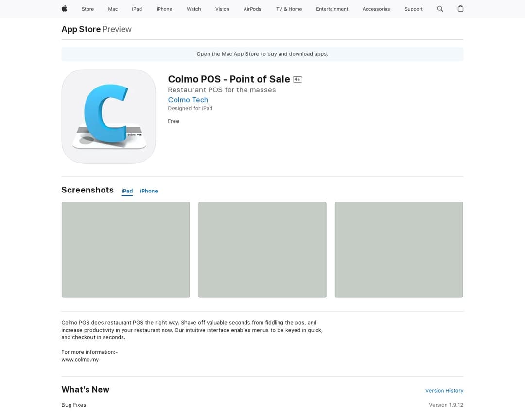The height and width of the screenshot is (420, 525).
Task: Open the Entertainment menu item
Action: 332,9
